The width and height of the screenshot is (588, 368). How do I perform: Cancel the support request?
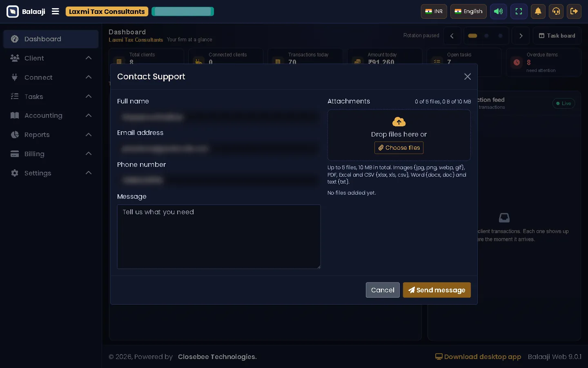(383, 290)
